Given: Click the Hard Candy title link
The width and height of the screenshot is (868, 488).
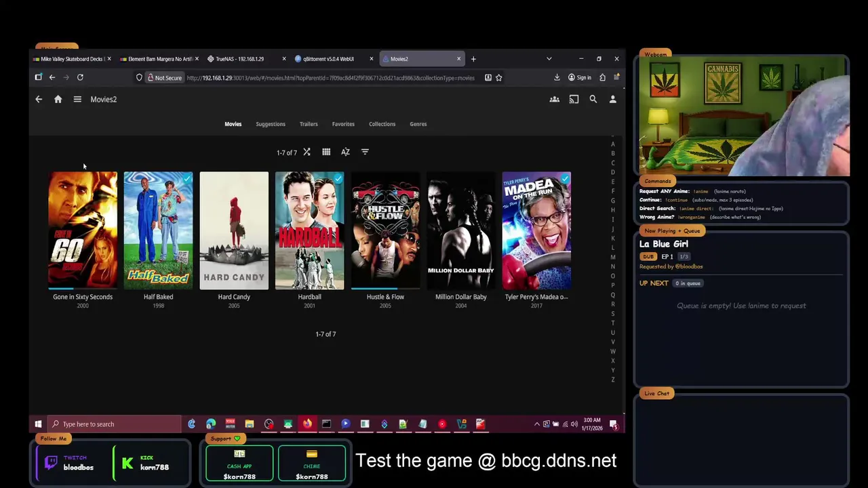Looking at the screenshot, I should [x=234, y=297].
